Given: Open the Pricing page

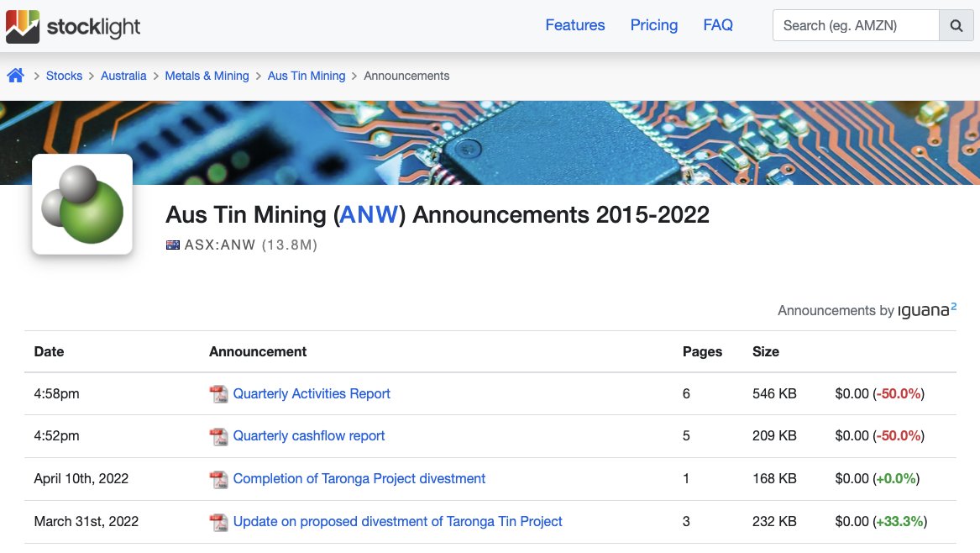Looking at the screenshot, I should [653, 25].
